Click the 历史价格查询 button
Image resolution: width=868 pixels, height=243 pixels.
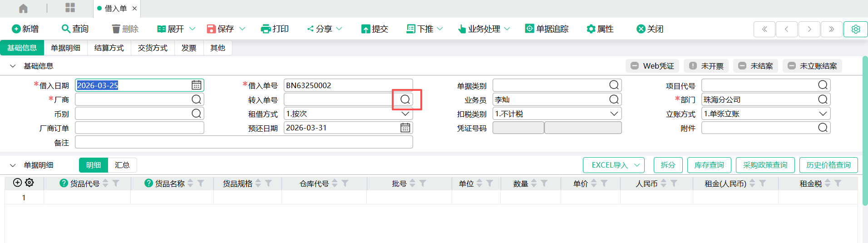828,165
